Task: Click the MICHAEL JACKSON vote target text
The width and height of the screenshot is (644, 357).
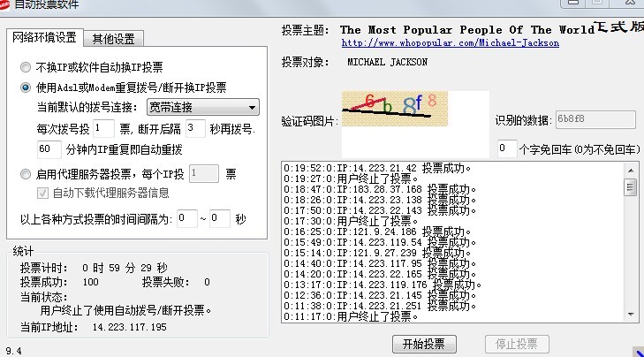Action: [x=387, y=62]
